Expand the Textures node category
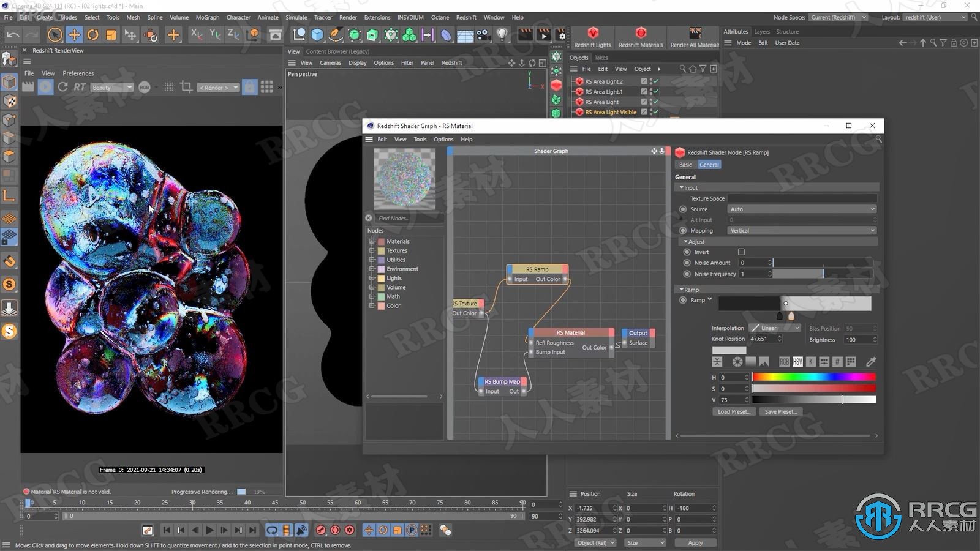The width and height of the screenshot is (980, 551). click(x=372, y=250)
